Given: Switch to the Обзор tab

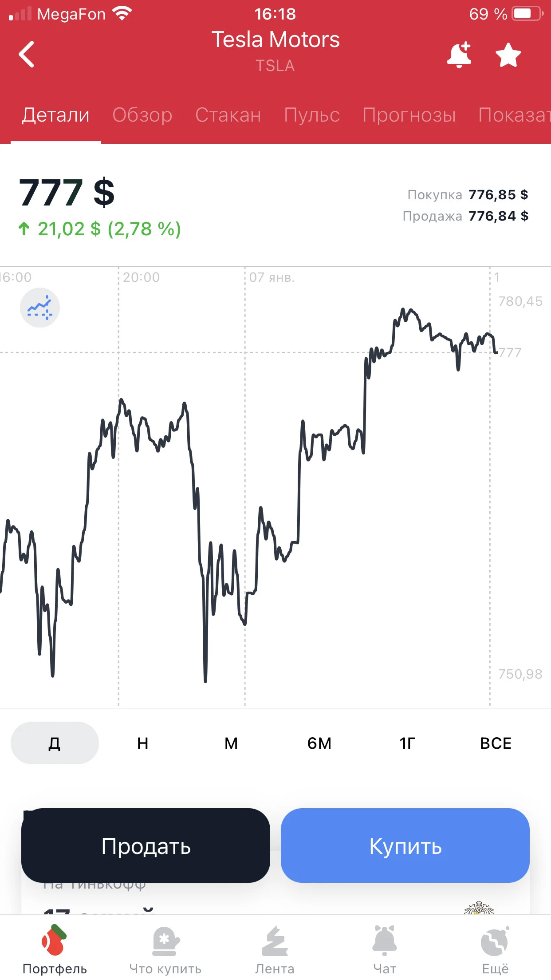Looking at the screenshot, I should pyautogui.click(x=142, y=115).
